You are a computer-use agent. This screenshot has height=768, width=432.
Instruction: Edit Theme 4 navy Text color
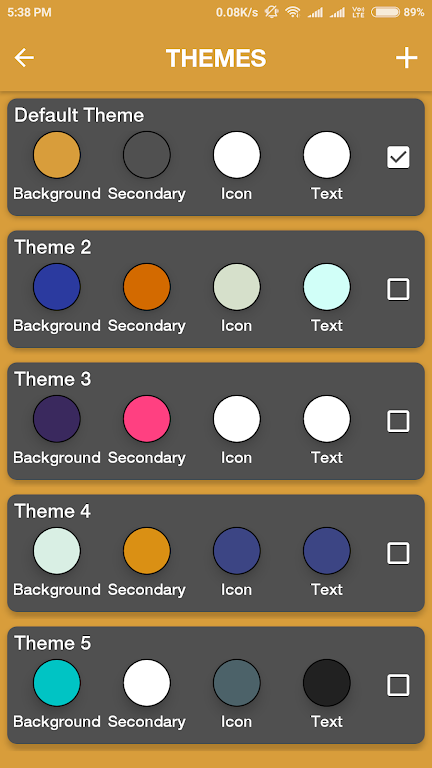point(327,551)
